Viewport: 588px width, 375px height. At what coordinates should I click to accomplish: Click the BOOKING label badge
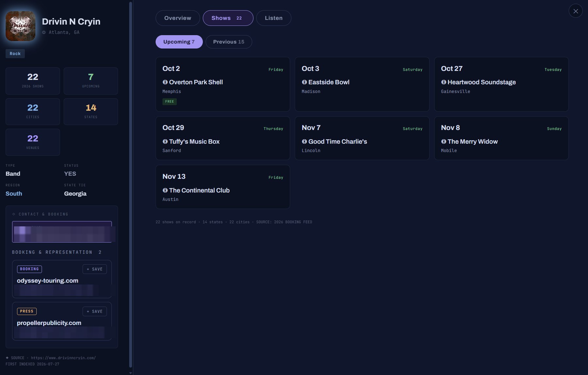click(x=29, y=269)
